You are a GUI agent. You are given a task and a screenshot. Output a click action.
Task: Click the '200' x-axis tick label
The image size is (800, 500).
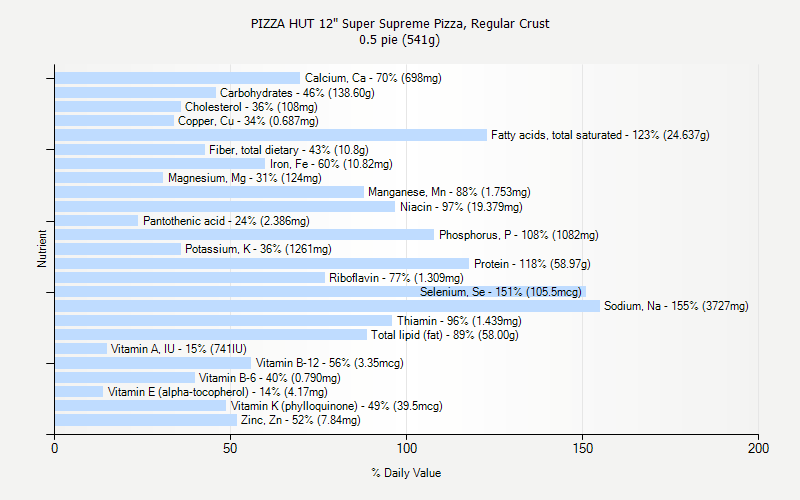pos(758,448)
